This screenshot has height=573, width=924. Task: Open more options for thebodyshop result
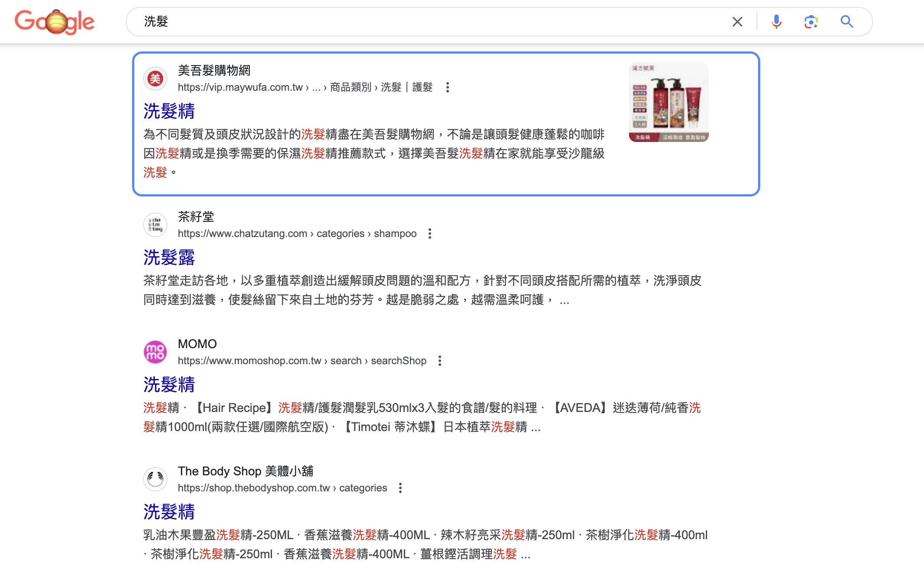(400, 488)
